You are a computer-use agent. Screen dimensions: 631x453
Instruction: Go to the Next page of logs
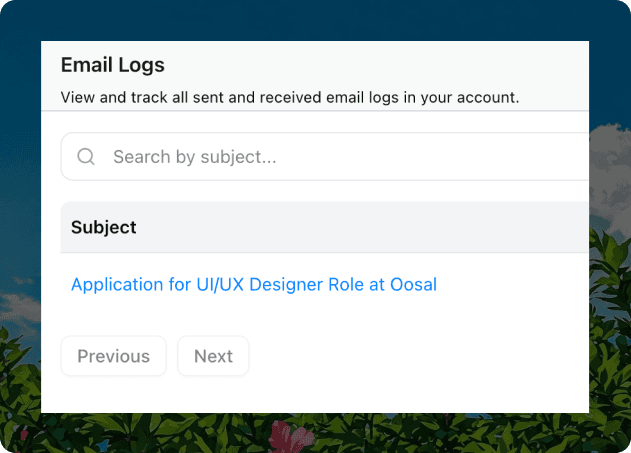[x=213, y=356]
